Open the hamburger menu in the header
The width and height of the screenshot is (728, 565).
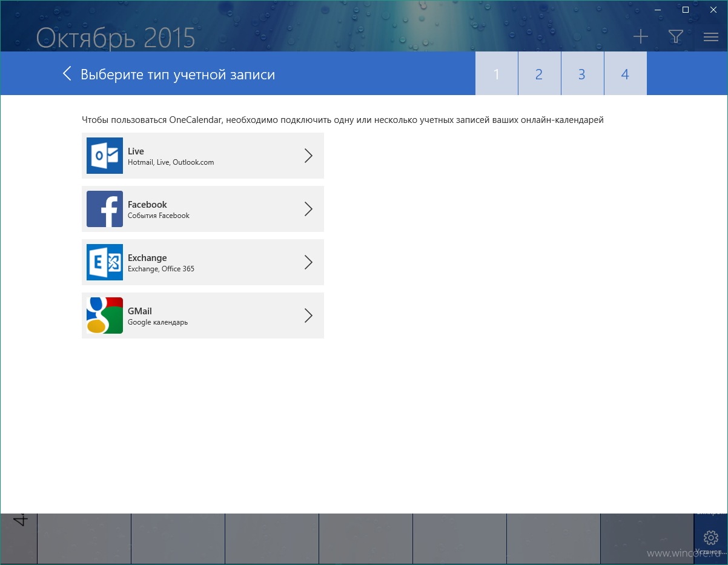pos(711,37)
